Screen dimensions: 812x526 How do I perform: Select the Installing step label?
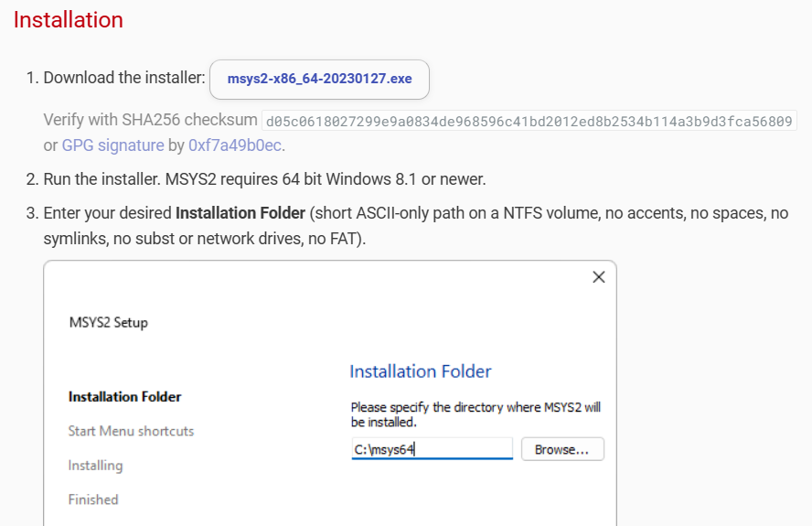click(95, 466)
